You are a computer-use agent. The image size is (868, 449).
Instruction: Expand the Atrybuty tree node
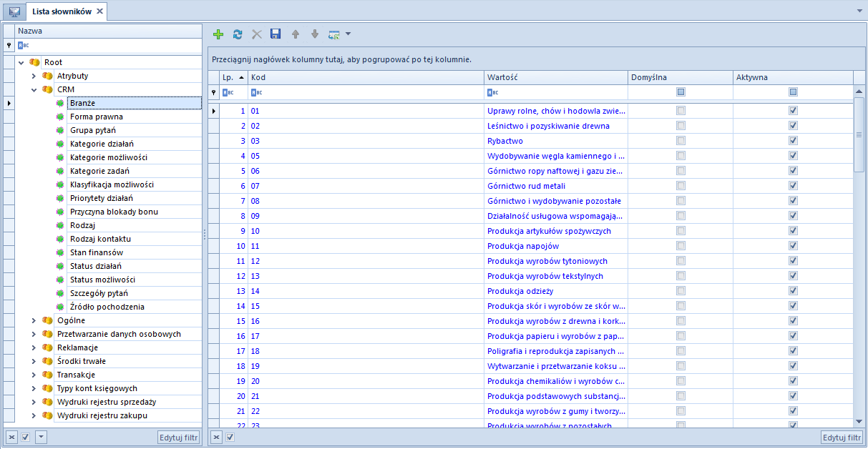pos(34,77)
